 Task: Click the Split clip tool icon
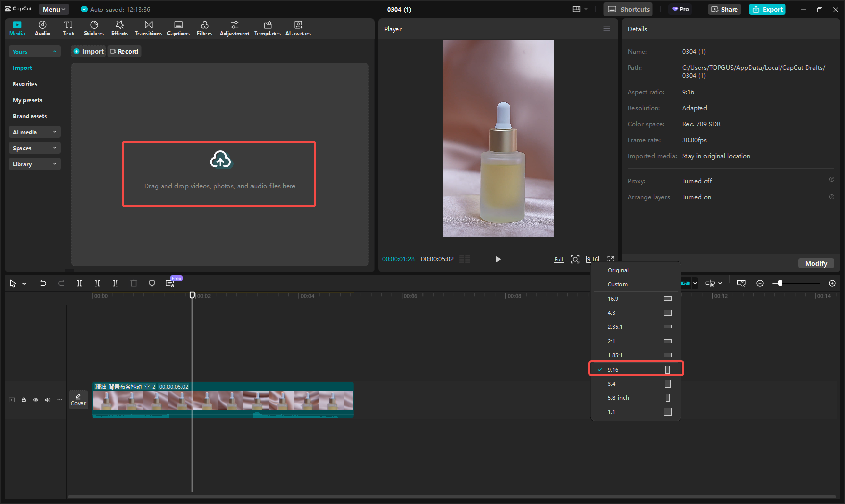tap(79, 283)
